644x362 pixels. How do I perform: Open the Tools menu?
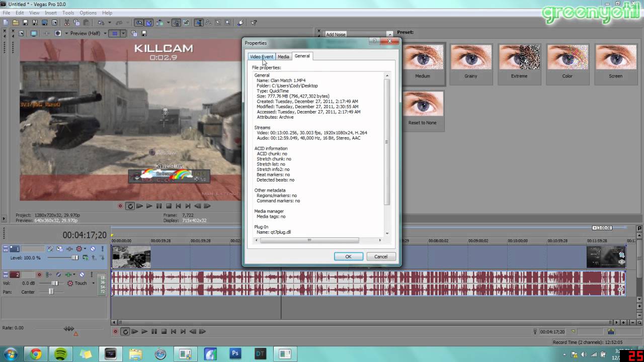[68, 13]
